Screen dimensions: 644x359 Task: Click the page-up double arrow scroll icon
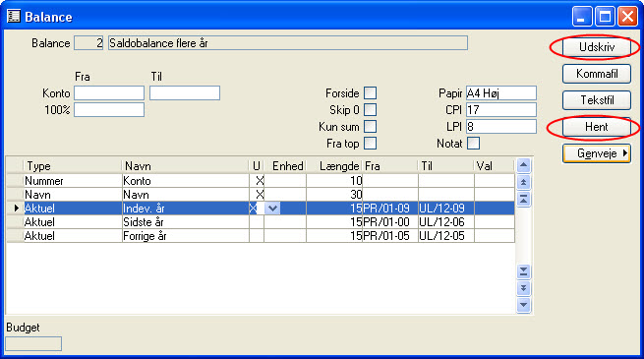point(523,182)
